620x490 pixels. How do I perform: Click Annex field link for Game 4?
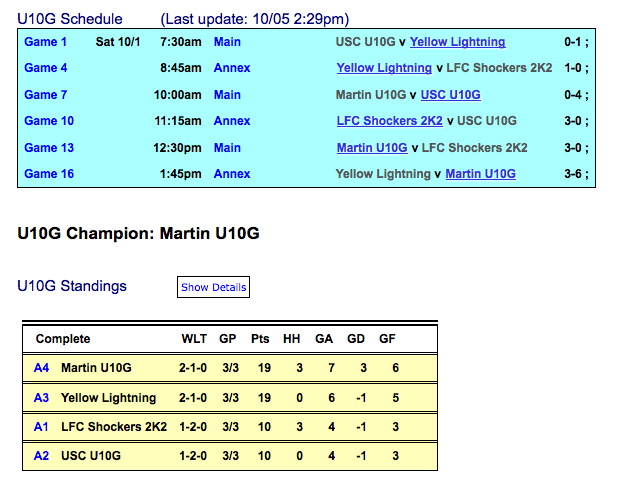coord(232,68)
